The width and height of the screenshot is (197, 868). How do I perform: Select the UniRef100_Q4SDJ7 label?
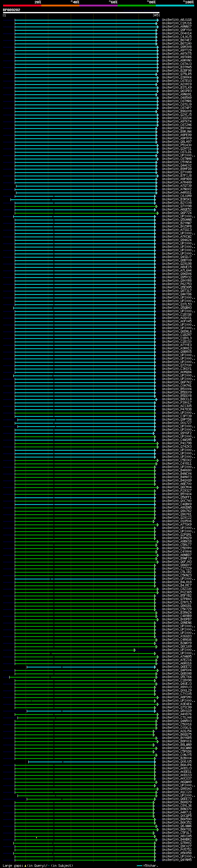[x=177, y=257]
